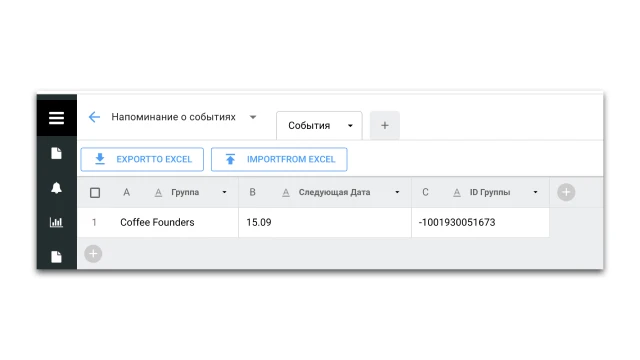Add a new tab with plus button
The height and width of the screenshot is (360, 640).
(x=385, y=125)
